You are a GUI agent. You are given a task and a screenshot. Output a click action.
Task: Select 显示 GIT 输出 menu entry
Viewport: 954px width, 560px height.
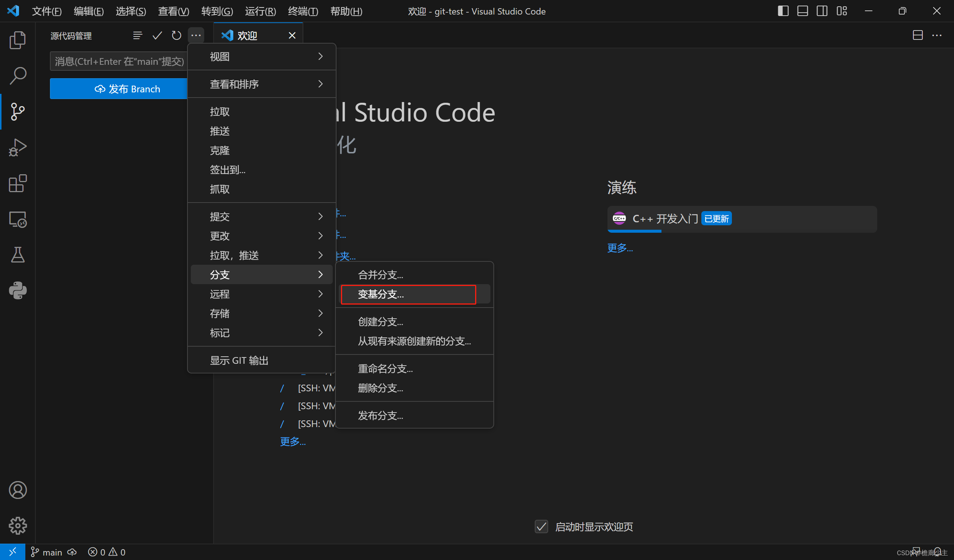click(262, 360)
